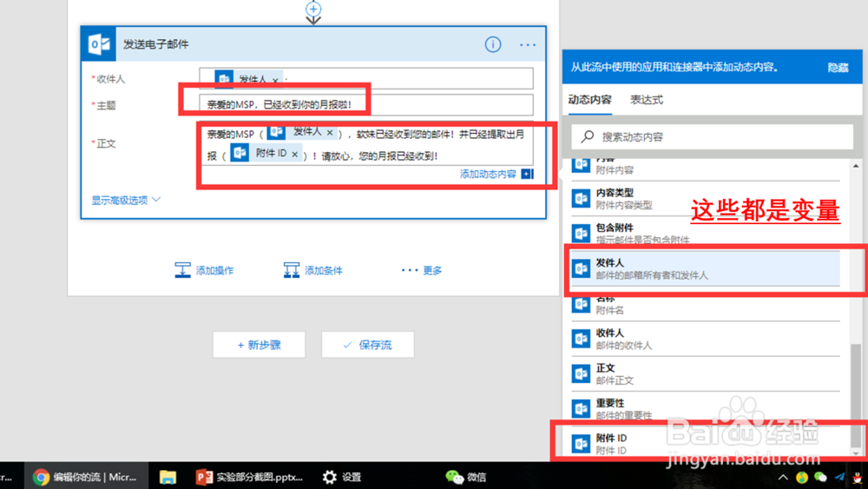Click 添加条件 to add a condition
Viewport: 868px width, 489px height.
(313, 270)
